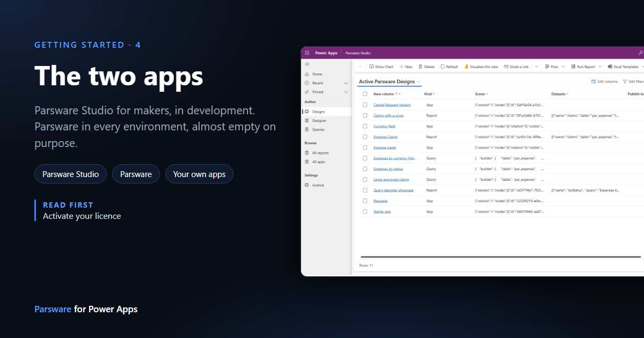Viewport: 644px width, 338px height.
Task: Select the Expense Claims row checkbox
Action: (365, 137)
